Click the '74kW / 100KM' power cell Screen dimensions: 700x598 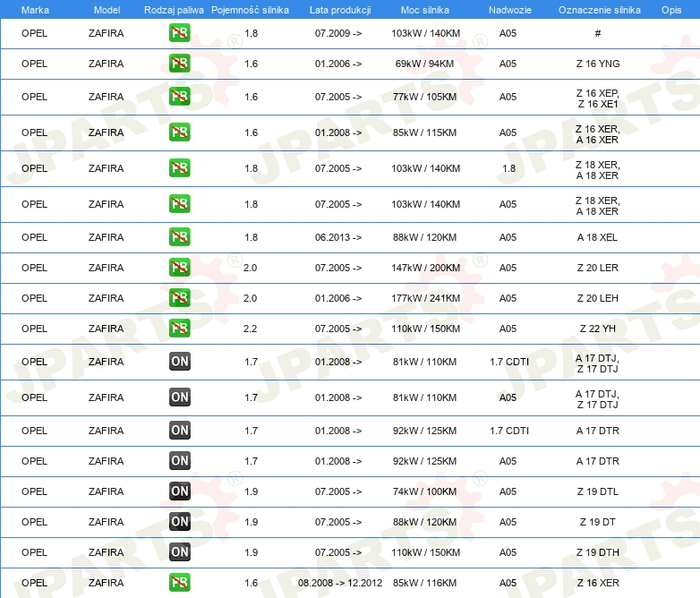click(424, 491)
